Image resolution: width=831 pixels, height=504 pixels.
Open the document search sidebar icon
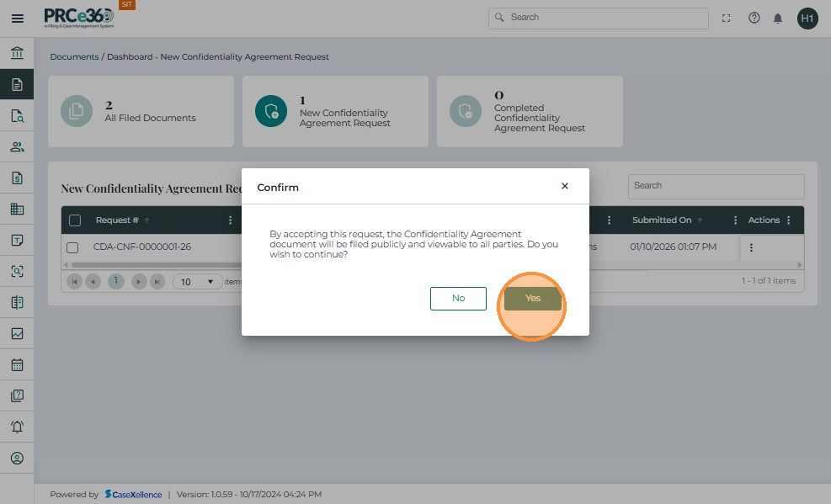coord(17,115)
